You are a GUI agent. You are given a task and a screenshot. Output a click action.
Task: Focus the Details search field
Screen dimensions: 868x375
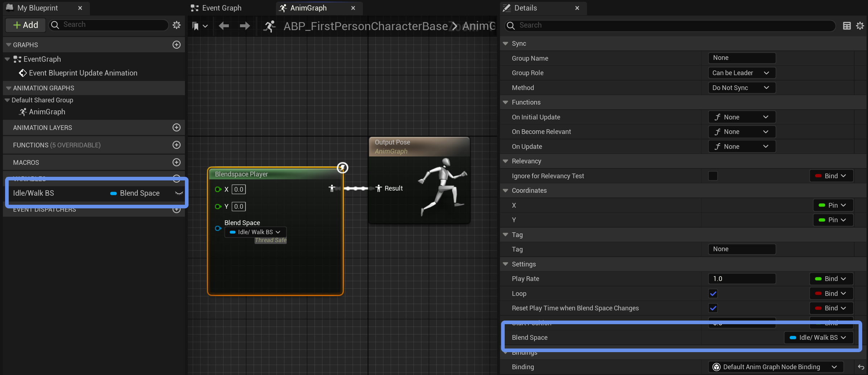point(670,25)
